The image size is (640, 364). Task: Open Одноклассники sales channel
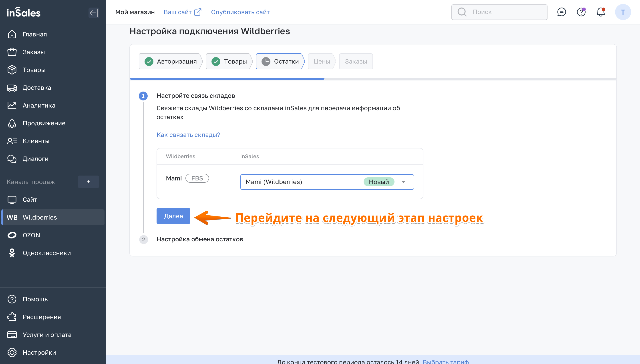point(46,253)
